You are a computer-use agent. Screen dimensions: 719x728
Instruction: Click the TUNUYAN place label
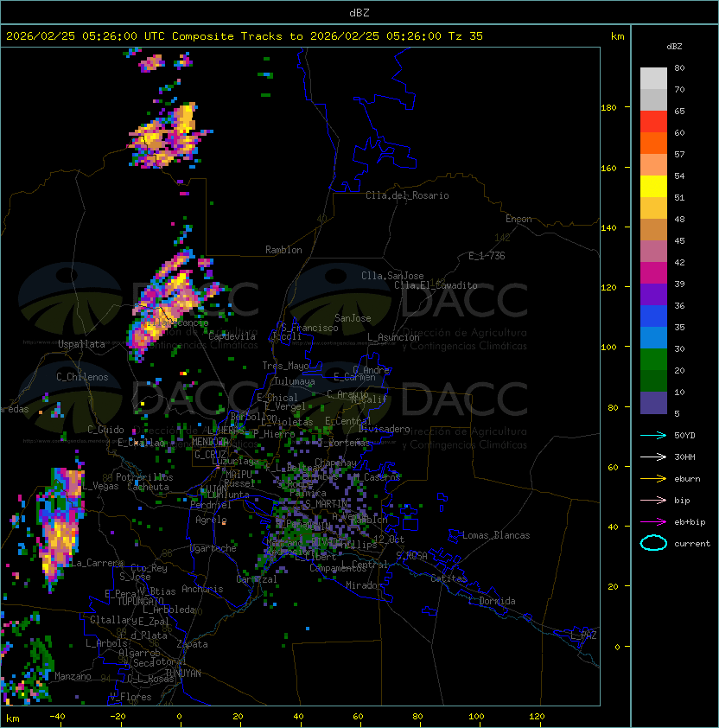(183, 674)
